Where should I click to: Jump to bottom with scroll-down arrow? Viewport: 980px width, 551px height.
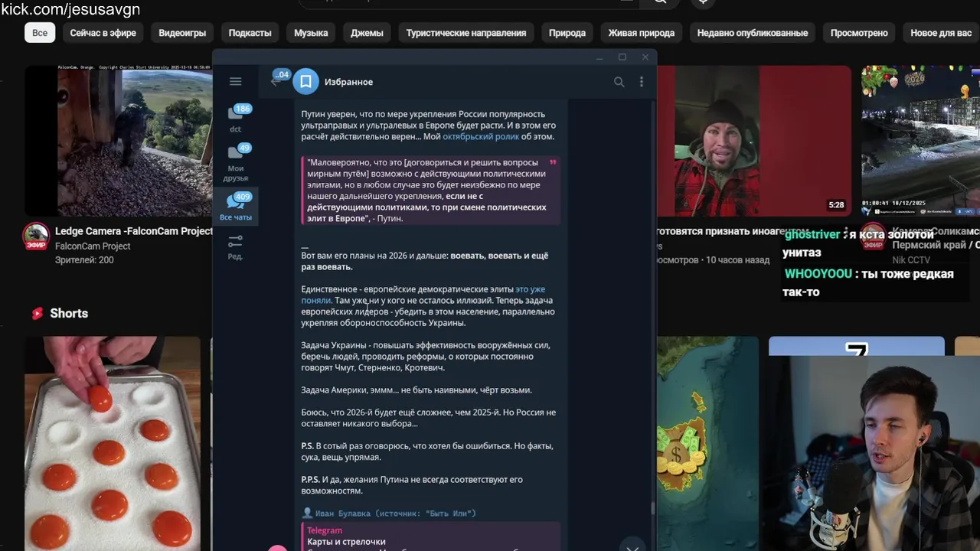[x=632, y=548]
